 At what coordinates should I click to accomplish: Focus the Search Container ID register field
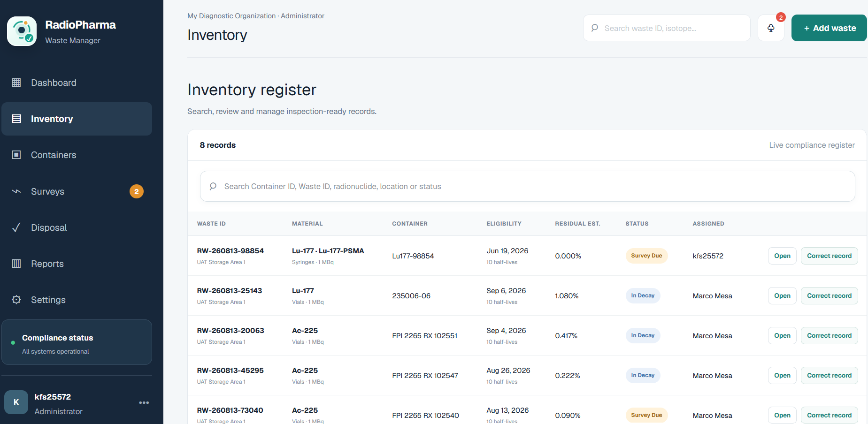tap(528, 186)
